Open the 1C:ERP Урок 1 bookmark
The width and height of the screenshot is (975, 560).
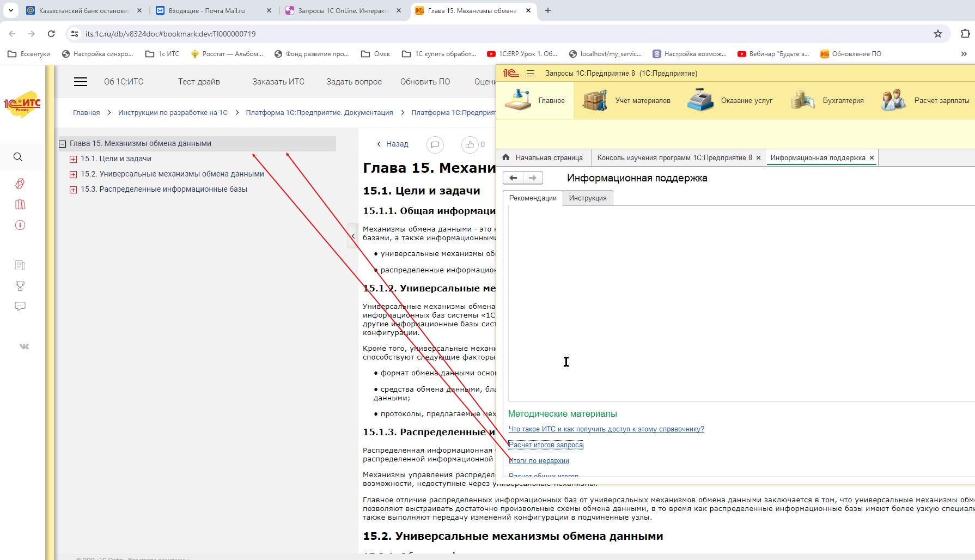coord(522,54)
